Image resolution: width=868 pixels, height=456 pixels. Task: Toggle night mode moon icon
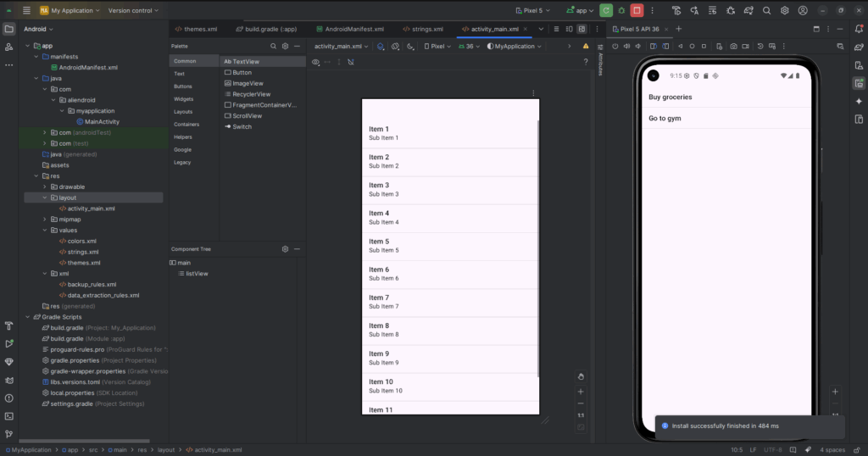pos(410,47)
